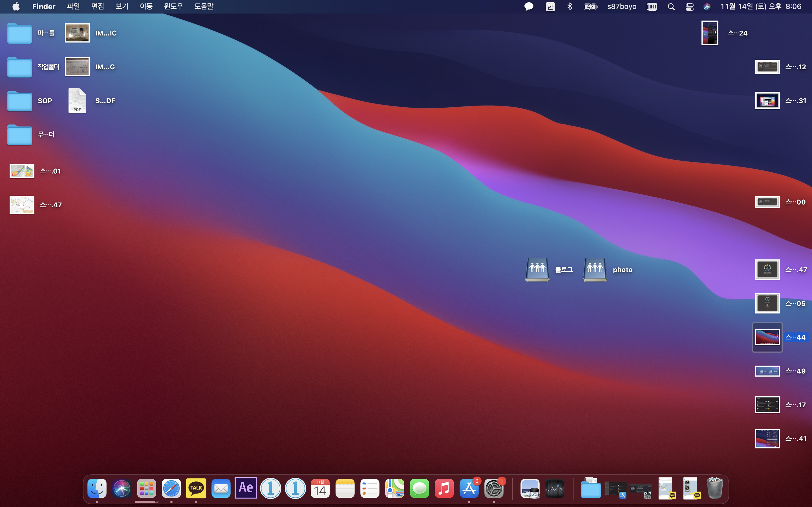Open battery status menu
812x507 pixels.
click(x=590, y=7)
